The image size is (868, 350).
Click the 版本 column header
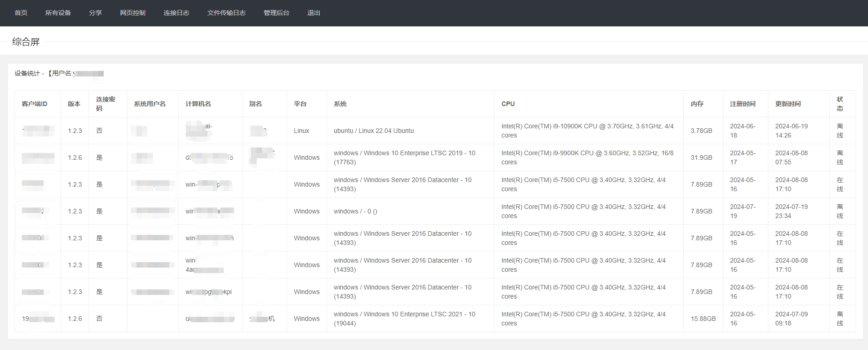pyautogui.click(x=74, y=104)
